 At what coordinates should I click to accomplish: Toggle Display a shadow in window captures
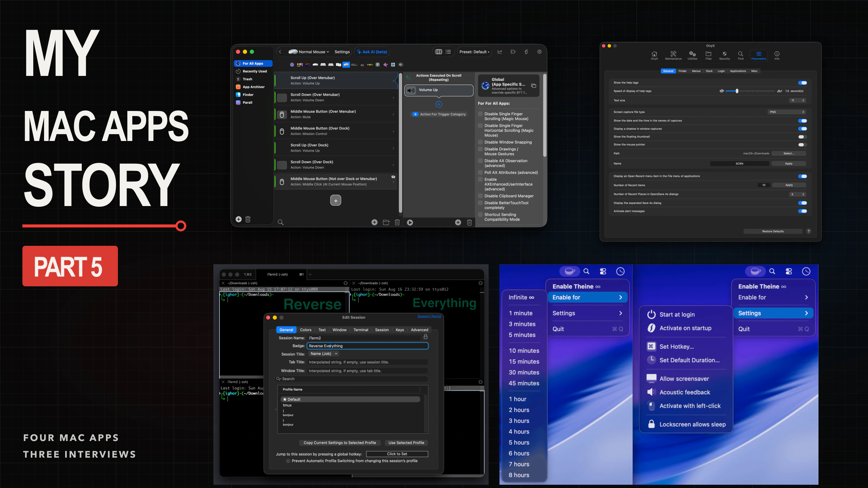[803, 129]
